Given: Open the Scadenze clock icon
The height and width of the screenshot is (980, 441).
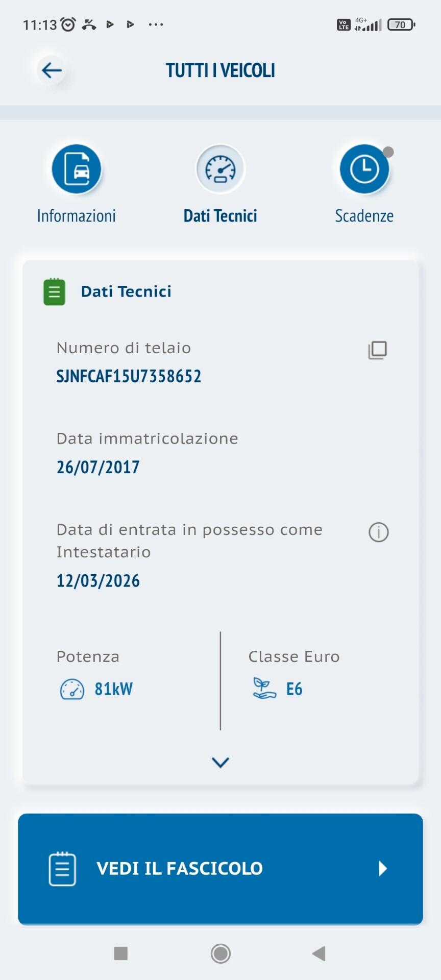Looking at the screenshot, I should point(364,169).
